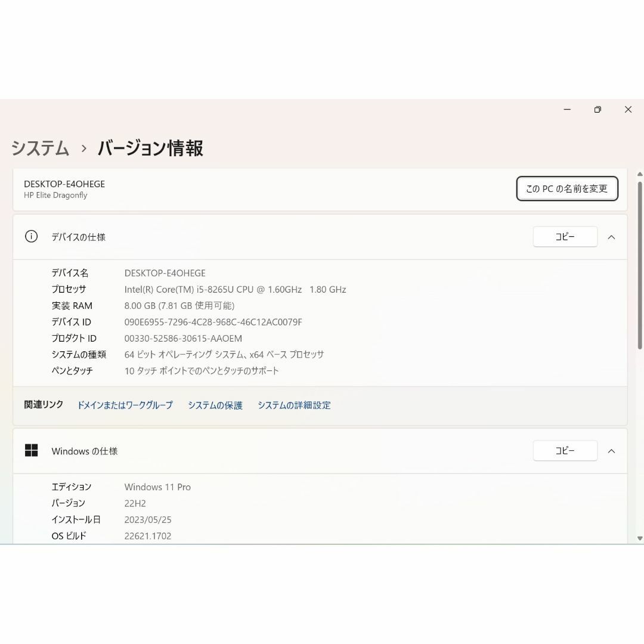Viewport: 644px width, 644px height.
Task: Click the 22H2 version value
Action: click(135, 503)
